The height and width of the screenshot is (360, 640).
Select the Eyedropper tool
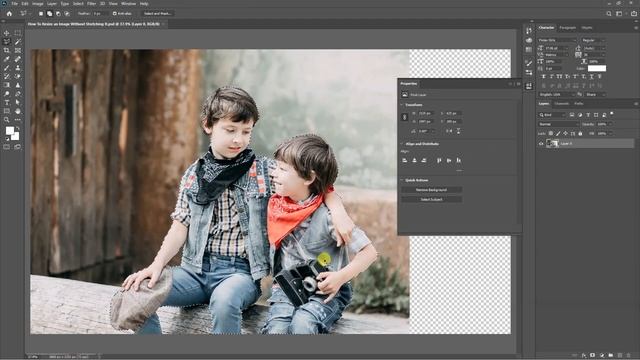pyautogui.click(x=7, y=59)
